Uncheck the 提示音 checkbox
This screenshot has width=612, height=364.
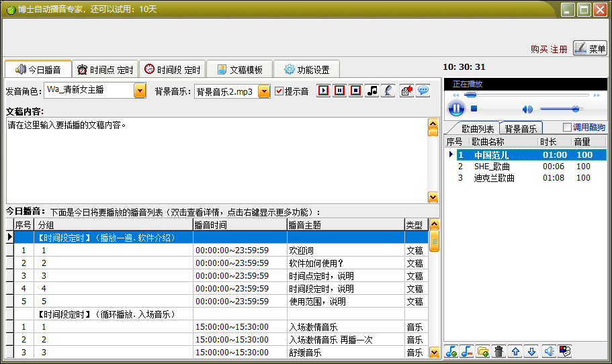click(x=279, y=91)
